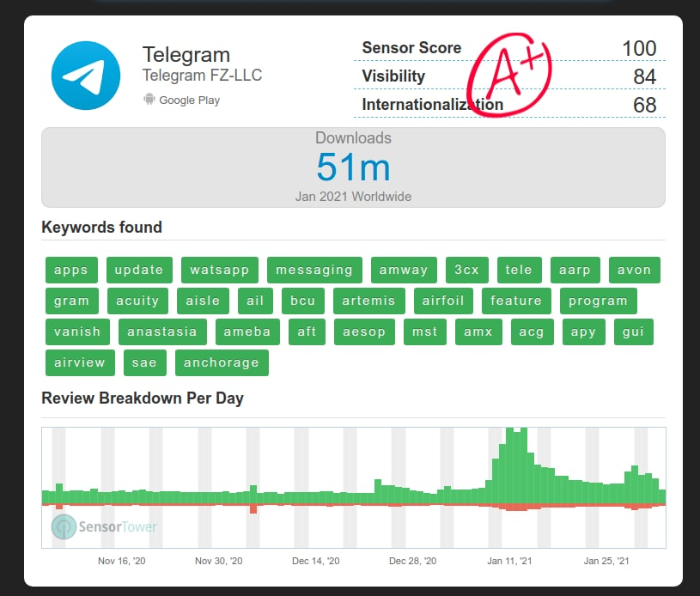The image size is (700, 596).
Task: Select the Internationalization score 68
Action: (644, 105)
